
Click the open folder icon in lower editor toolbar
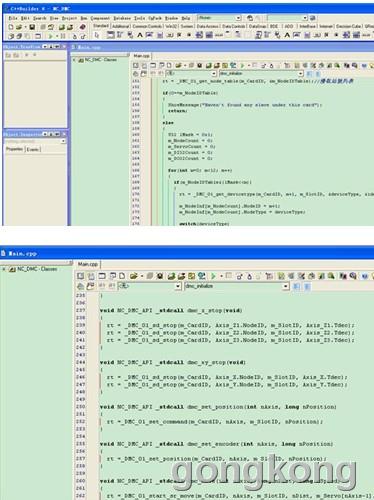point(133,276)
